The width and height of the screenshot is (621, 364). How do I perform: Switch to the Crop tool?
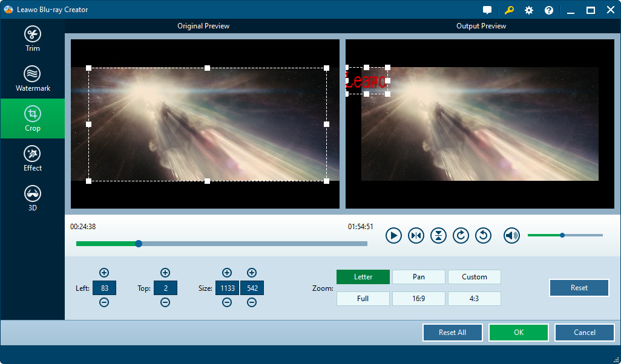coord(32,119)
